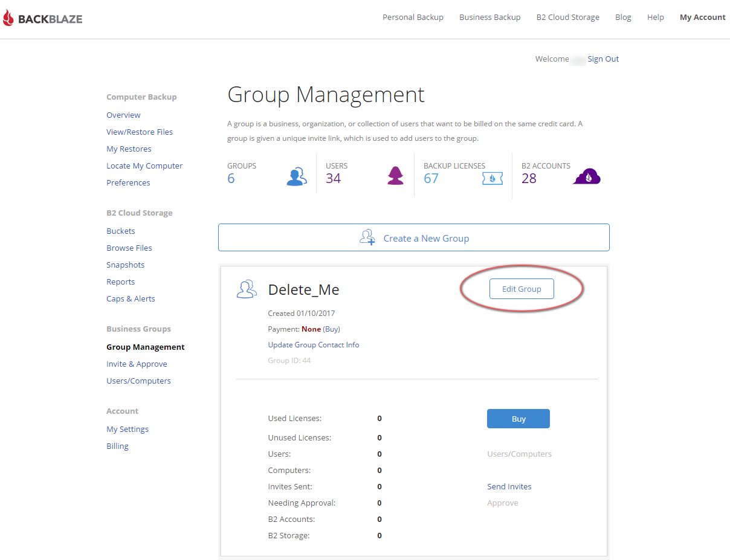
Task: Select Caps & Alerts link
Action: (x=131, y=298)
